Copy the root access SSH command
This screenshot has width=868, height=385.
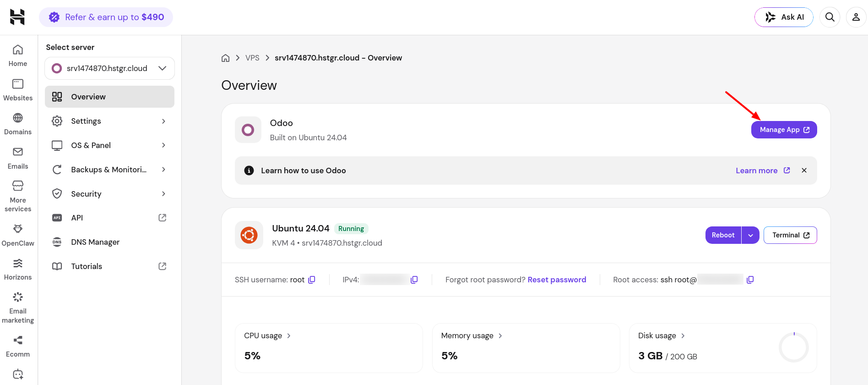click(750, 280)
